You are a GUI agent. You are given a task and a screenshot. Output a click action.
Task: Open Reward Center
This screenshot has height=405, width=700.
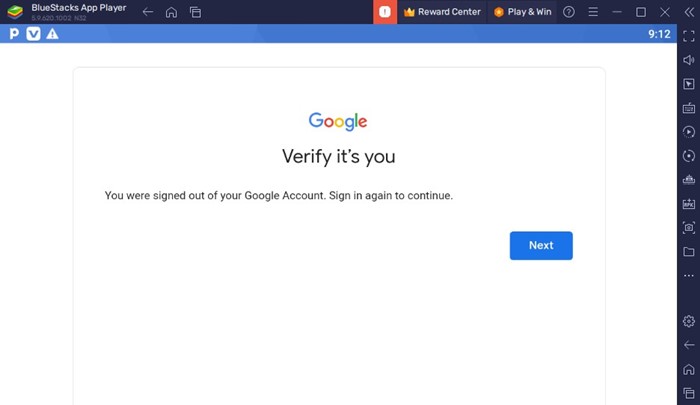(442, 12)
